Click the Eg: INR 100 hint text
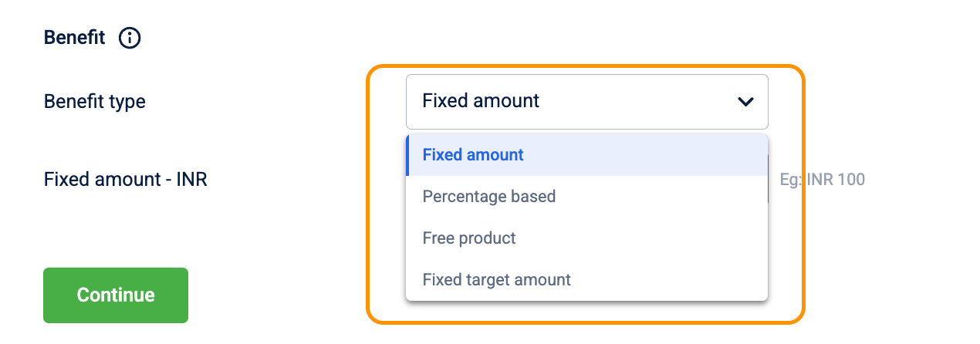Image resolution: width=980 pixels, height=344 pixels. (823, 180)
